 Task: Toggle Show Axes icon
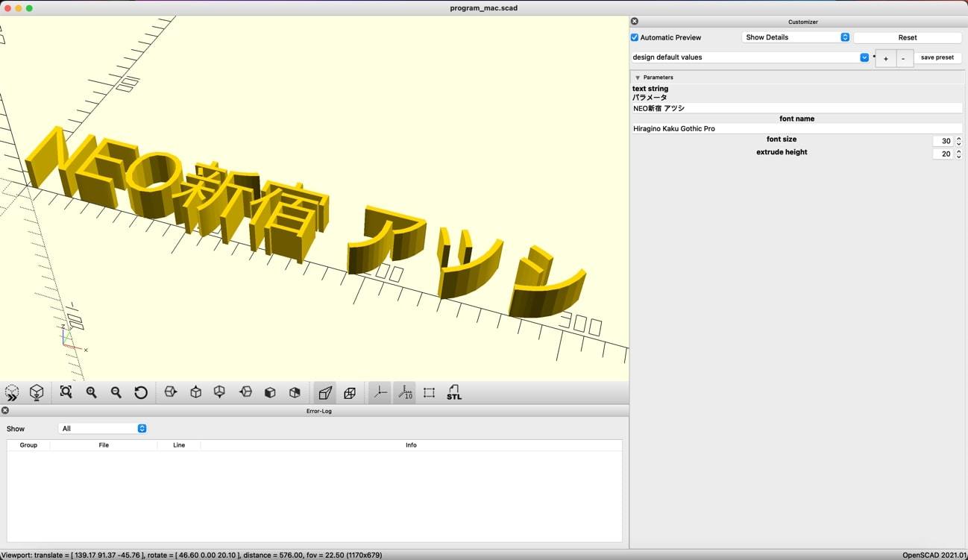click(380, 393)
